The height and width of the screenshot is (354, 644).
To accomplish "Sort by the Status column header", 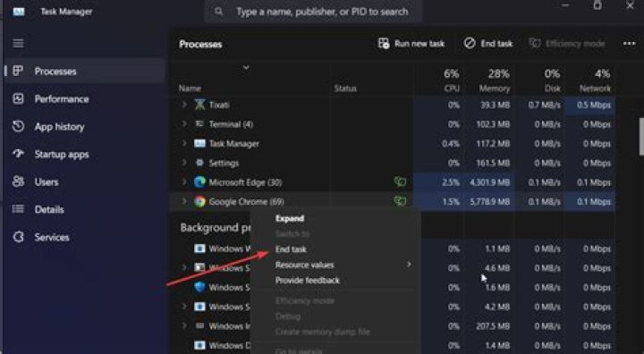I will 345,88.
